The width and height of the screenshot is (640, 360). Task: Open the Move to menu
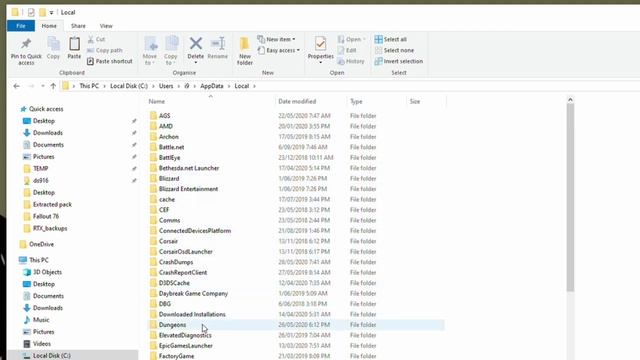point(150,51)
